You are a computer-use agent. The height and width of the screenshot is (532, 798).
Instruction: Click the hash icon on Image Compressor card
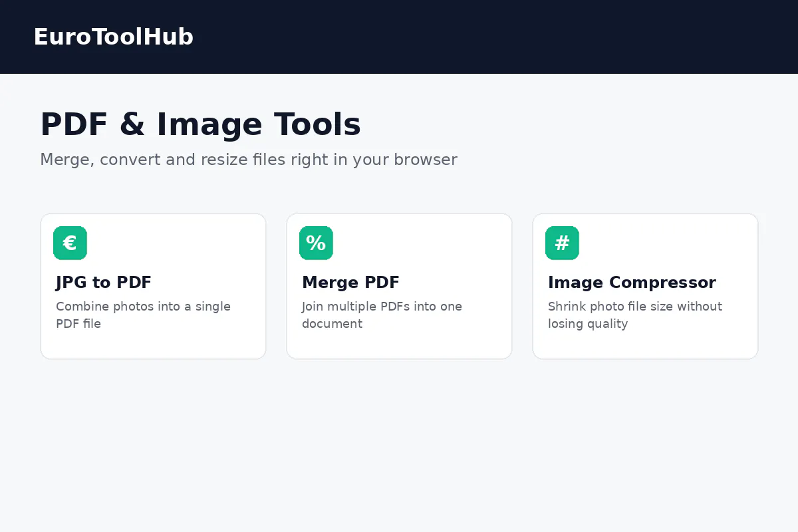click(562, 243)
